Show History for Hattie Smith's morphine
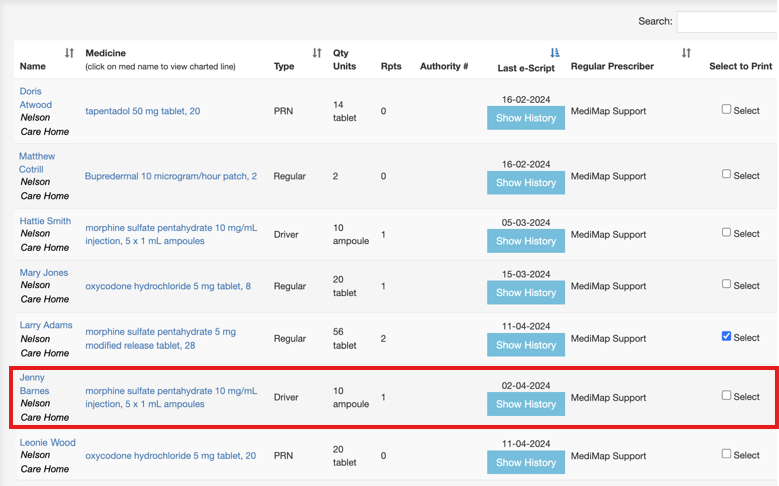 tap(526, 240)
